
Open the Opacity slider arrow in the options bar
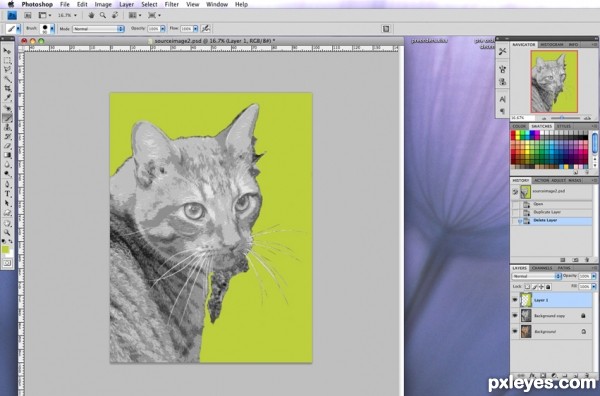pos(163,29)
